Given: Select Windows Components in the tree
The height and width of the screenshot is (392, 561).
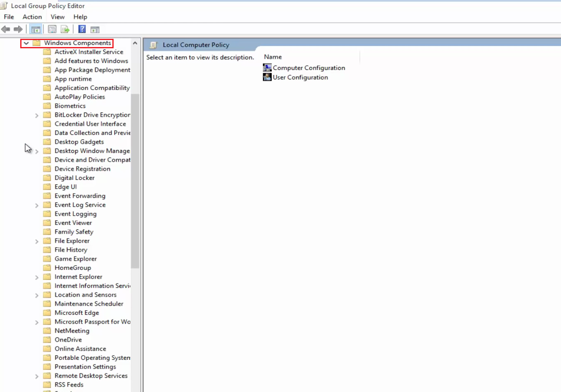Looking at the screenshot, I should 78,43.
